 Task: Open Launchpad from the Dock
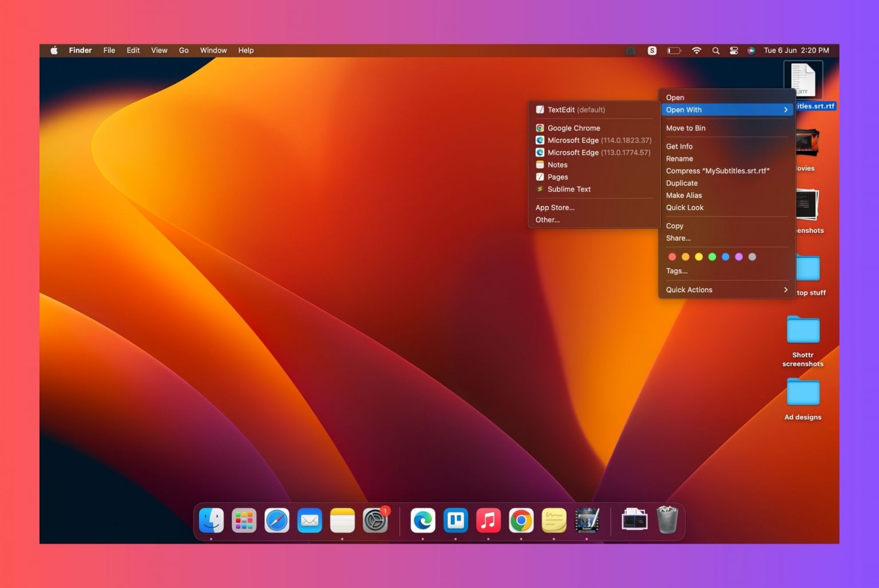(244, 521)
